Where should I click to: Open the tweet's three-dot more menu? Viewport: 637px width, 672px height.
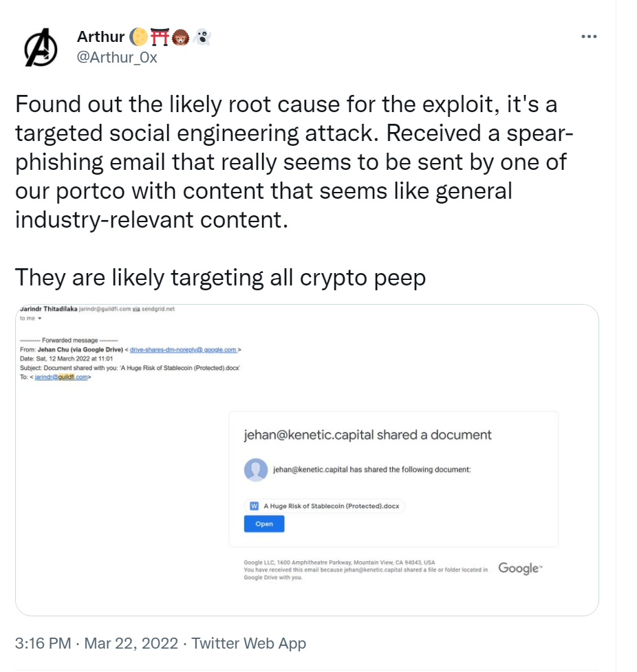(589, 37)
